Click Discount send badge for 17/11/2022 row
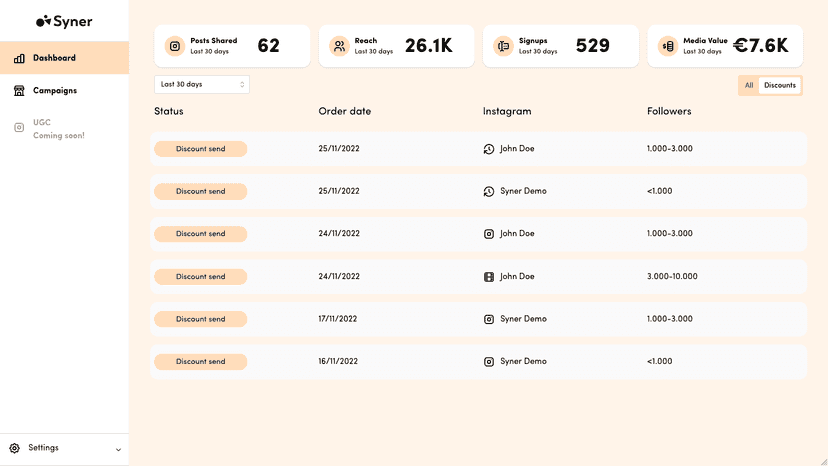Viewport: 828px width, 466px height. tap(201, 319)
